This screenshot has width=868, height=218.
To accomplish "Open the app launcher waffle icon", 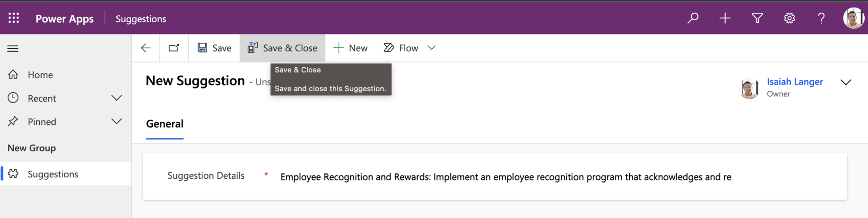I will pos(14,18).
